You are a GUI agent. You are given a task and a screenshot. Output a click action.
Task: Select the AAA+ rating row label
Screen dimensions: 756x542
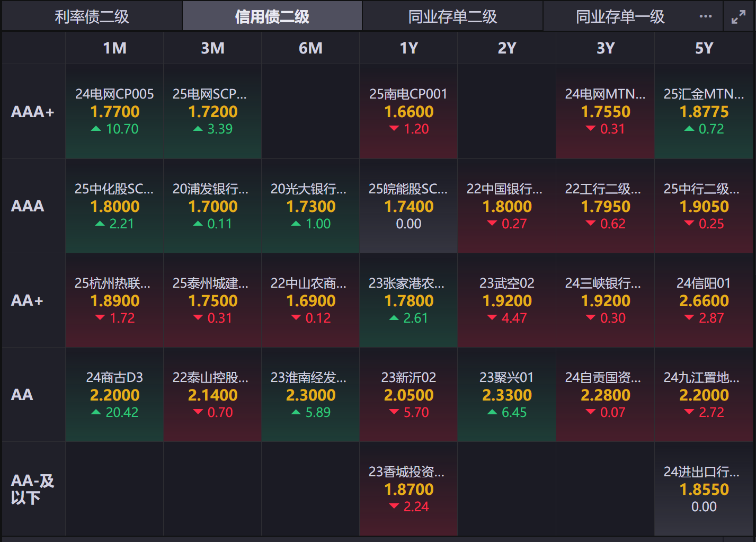33,112
